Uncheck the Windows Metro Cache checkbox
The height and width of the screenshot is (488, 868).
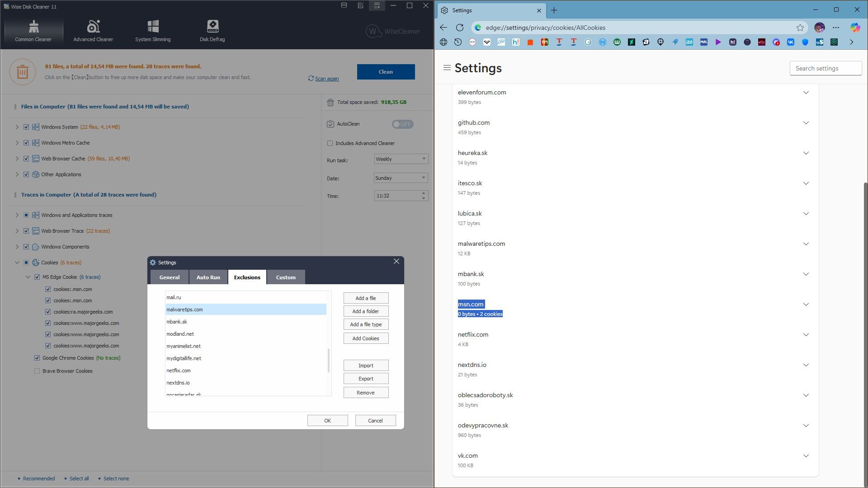26,143
